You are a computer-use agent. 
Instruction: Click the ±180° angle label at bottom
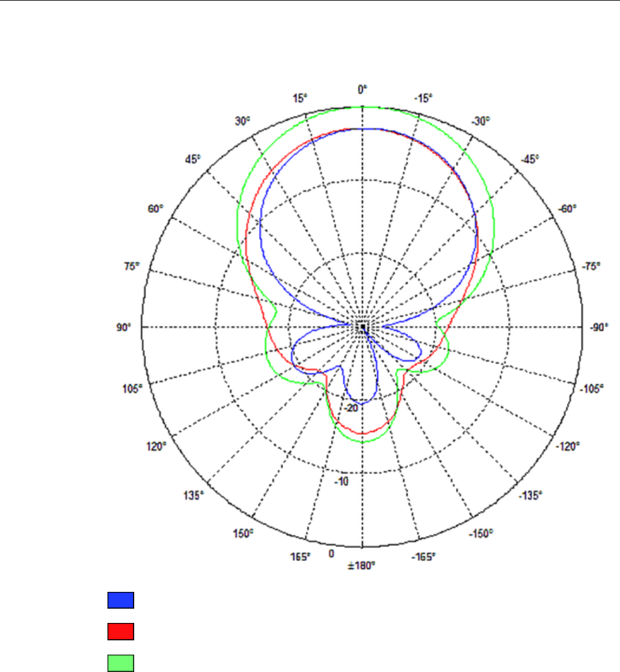click(x=362, y=566)
